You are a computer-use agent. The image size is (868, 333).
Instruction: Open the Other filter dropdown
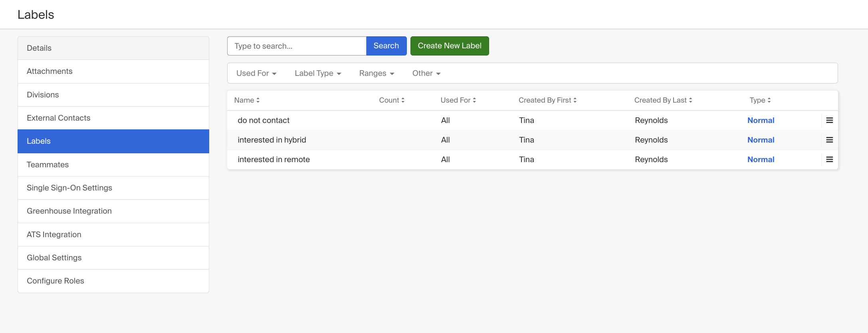(426, 73)
